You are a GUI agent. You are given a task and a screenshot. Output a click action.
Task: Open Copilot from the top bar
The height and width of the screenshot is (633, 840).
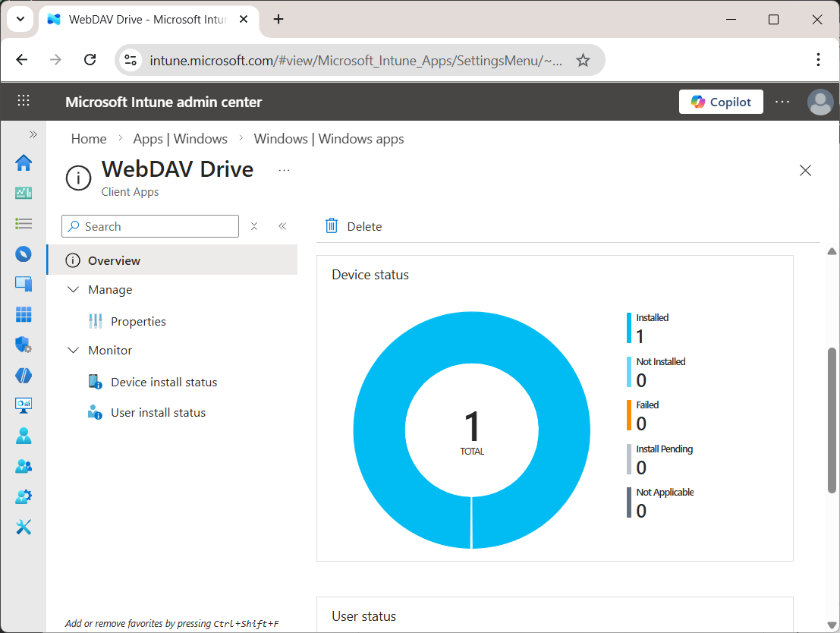(x=721, y=102)
